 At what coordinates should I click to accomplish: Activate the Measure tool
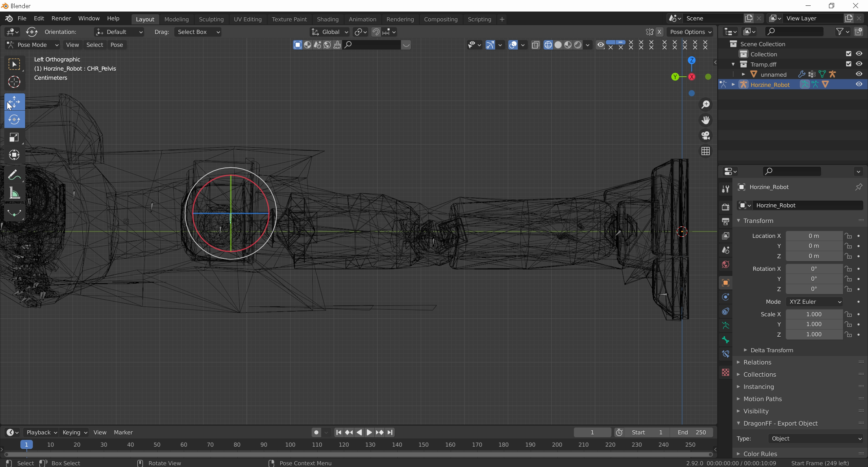tap(14, 193)
